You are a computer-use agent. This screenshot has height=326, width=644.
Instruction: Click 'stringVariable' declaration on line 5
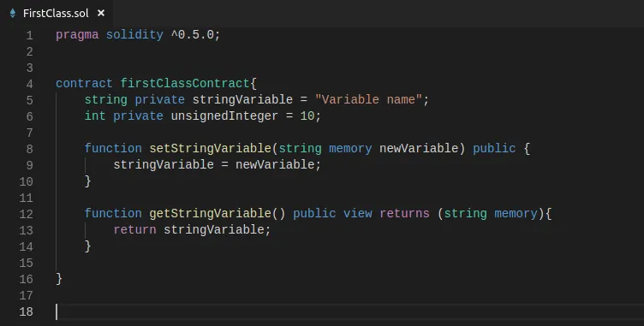242,100
